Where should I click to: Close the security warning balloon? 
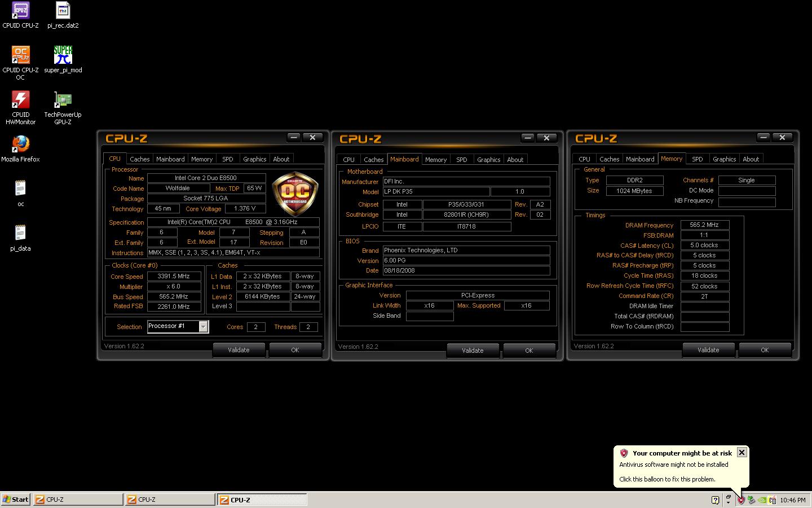click(x=742, y=452)
